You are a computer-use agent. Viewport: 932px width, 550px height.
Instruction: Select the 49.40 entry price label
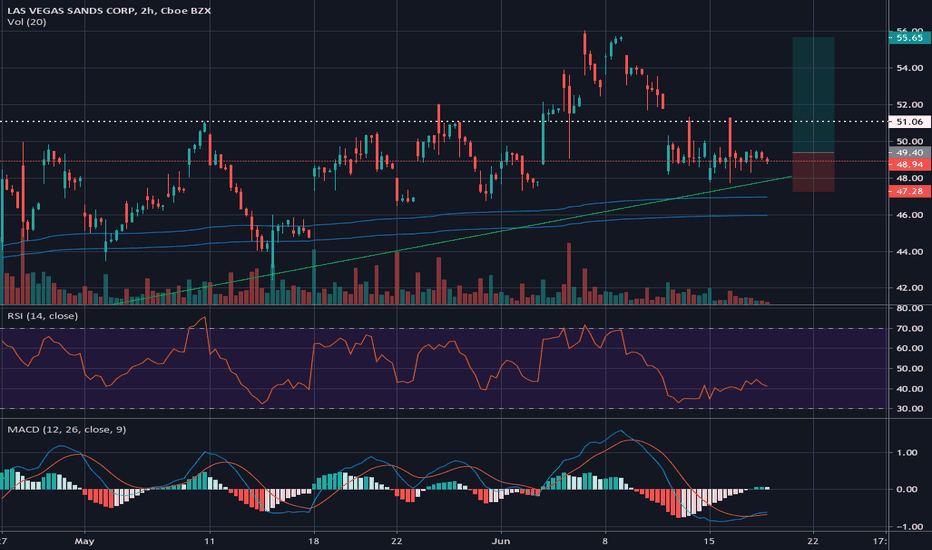tap(909, 153)
